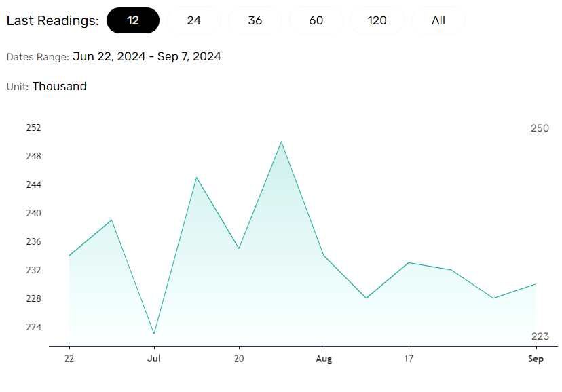
Task: Click the Jul x-axis label
Action: click(154, 359)
